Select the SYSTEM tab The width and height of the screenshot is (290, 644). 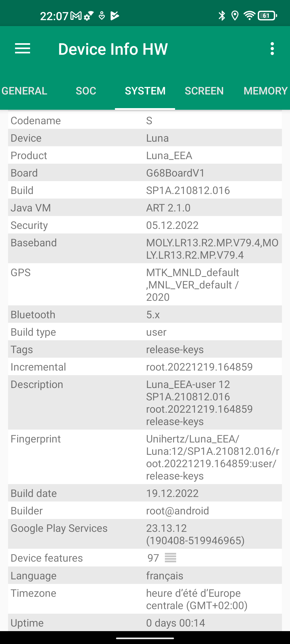click(145, 91)
